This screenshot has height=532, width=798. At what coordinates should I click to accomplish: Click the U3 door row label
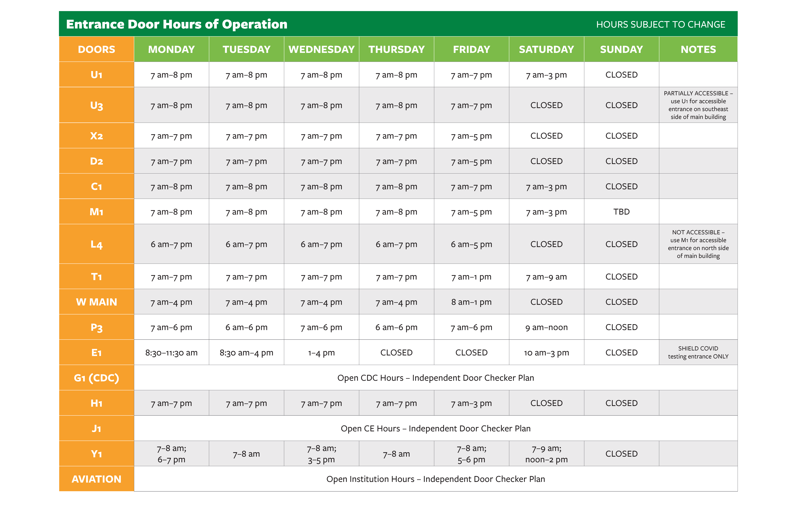click(97, 105)
